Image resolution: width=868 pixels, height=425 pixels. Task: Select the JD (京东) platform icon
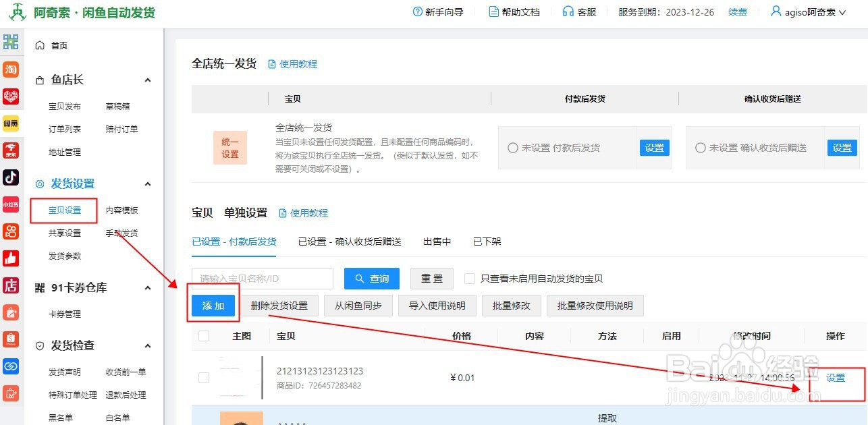[11, 150]
